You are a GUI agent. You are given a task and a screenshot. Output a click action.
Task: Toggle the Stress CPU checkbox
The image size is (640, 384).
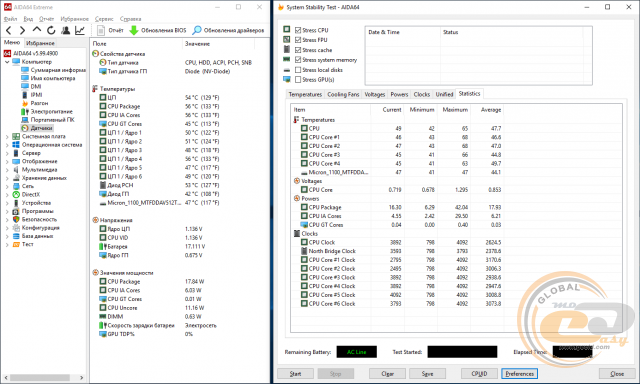[298, 30]
